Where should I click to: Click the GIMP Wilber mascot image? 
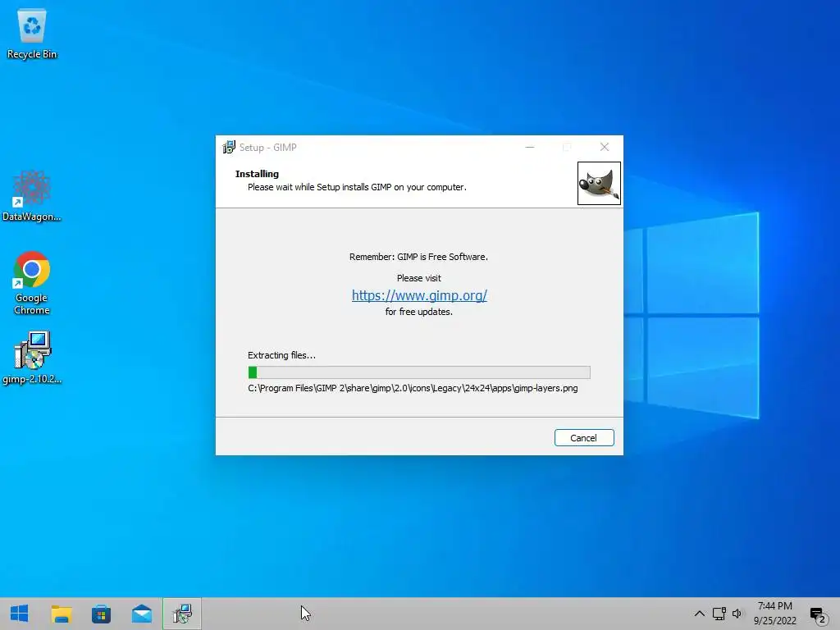click(599, 183)
